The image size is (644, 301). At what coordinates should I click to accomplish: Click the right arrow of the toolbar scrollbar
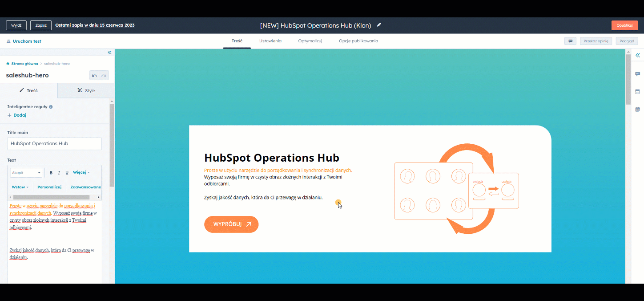click(100, 197)
